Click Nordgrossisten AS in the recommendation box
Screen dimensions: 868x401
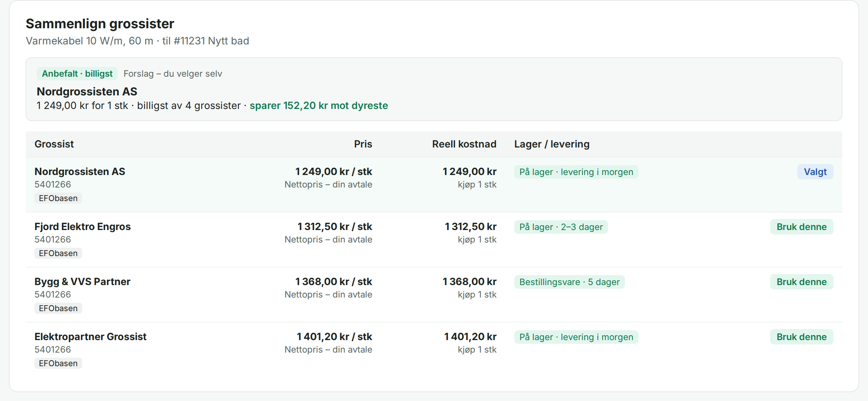(x=87, y=91)
